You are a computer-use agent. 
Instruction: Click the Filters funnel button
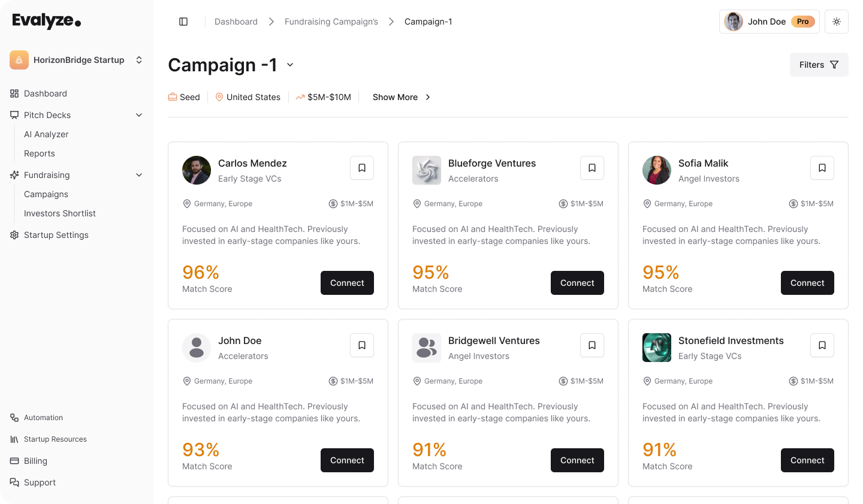[819, 65]
